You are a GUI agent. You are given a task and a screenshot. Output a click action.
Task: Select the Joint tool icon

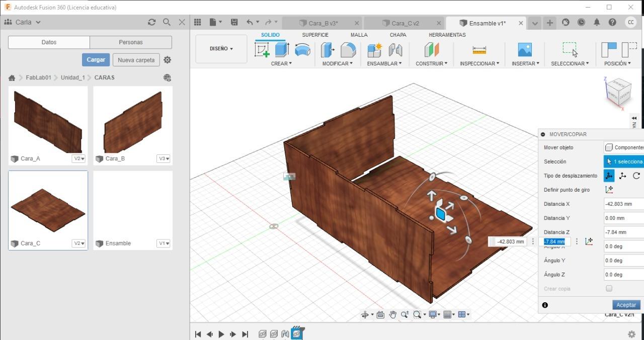(x=395, y=50)
